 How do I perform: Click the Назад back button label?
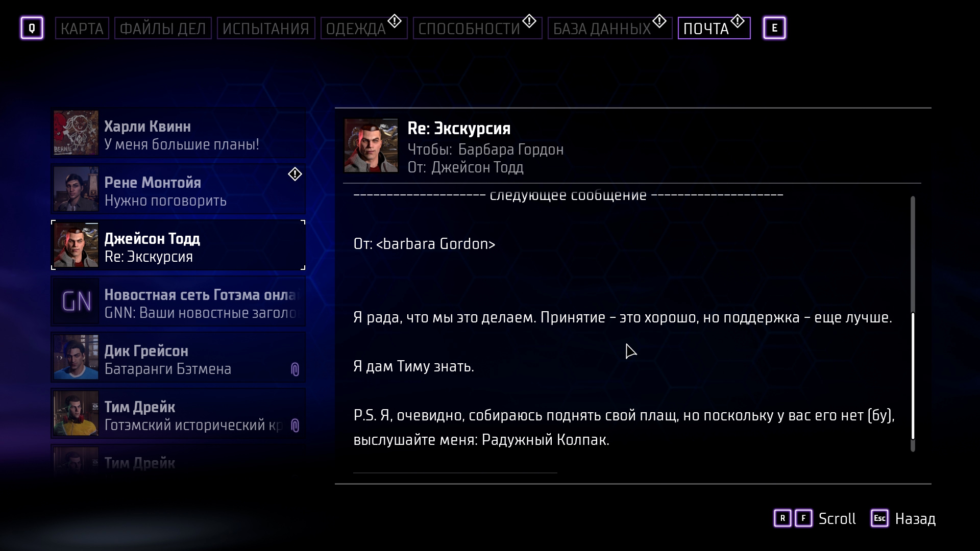[915, 519]
